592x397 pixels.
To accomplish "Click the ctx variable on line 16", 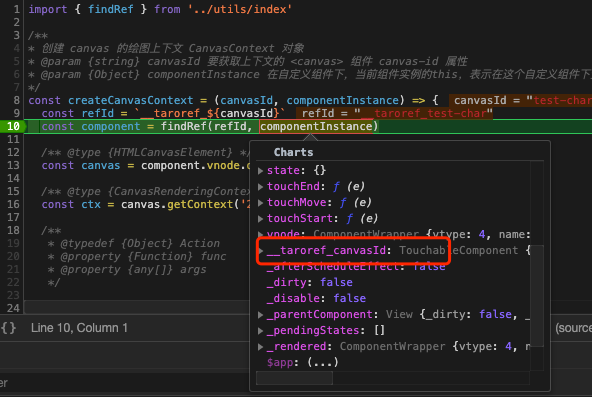I will point(91,205).
